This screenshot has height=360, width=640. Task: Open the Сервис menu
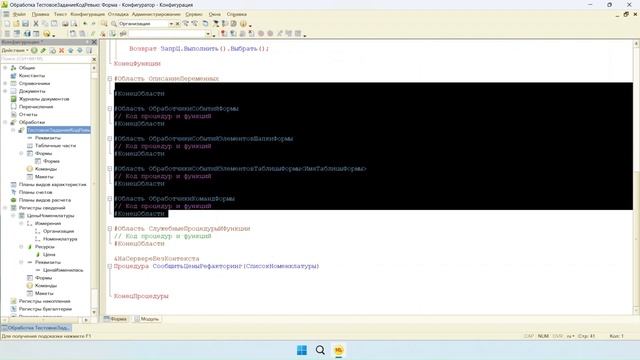coord(194,14)
